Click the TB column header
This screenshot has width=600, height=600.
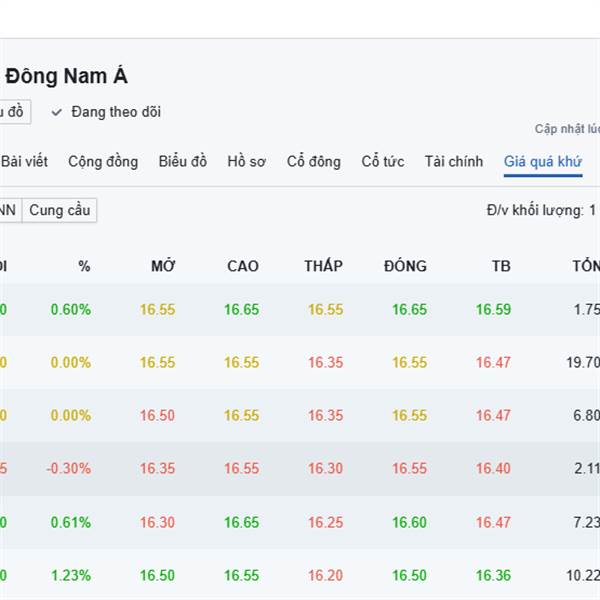500,266
